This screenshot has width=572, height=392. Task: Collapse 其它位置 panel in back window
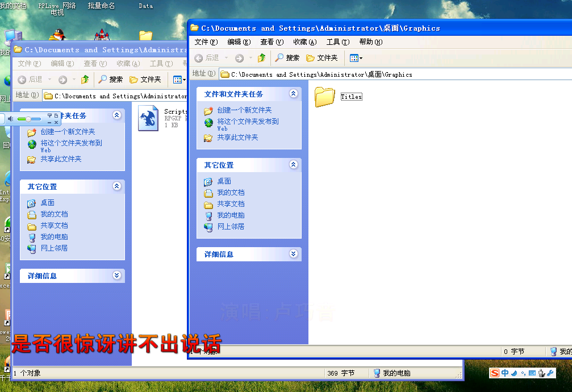[x=117, y=186]
